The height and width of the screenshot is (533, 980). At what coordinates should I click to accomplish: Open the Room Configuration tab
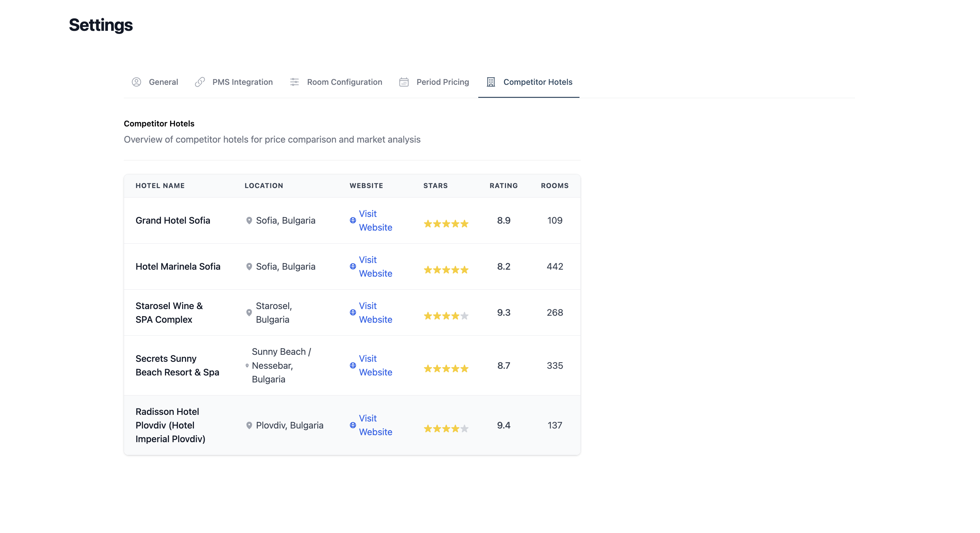click(x=344, y=82)
